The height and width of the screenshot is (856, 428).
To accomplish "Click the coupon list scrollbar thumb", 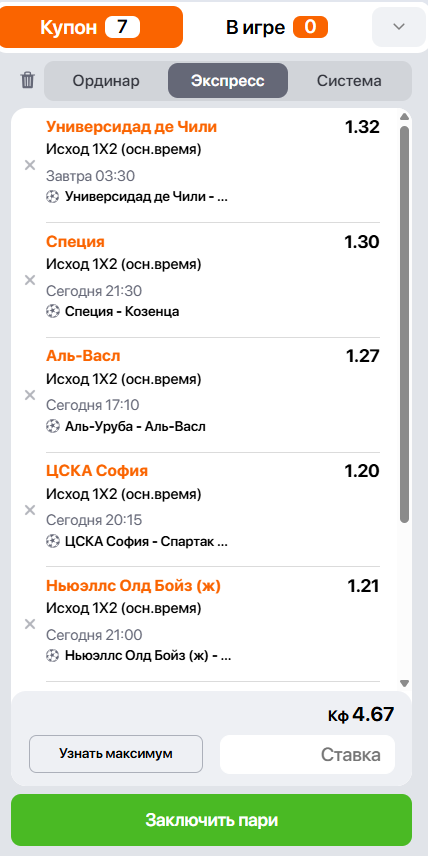I will pos(404,324).
